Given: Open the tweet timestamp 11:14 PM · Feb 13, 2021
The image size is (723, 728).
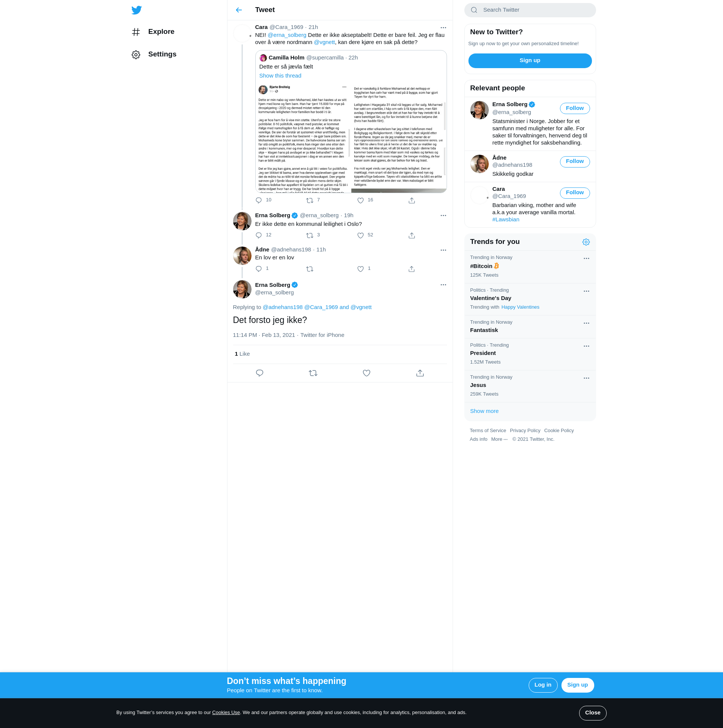Looking at the screenshot, I should (264, 335).
